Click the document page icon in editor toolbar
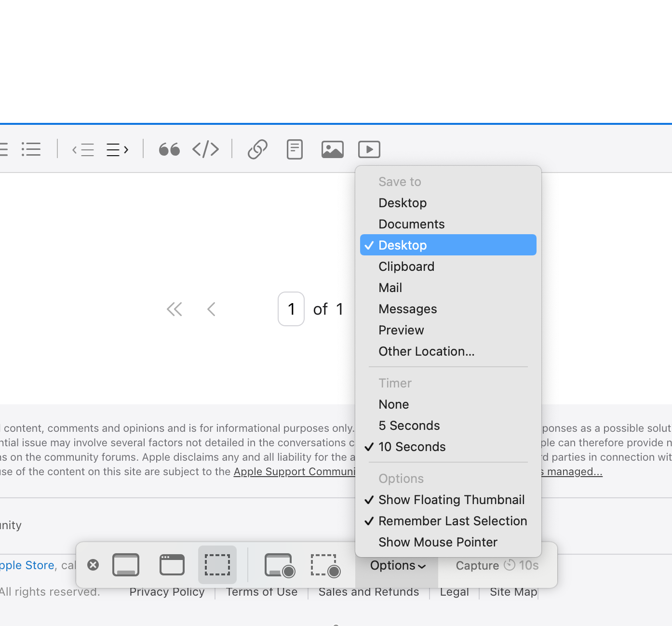 pyautogui.click(x=295, y=149)
